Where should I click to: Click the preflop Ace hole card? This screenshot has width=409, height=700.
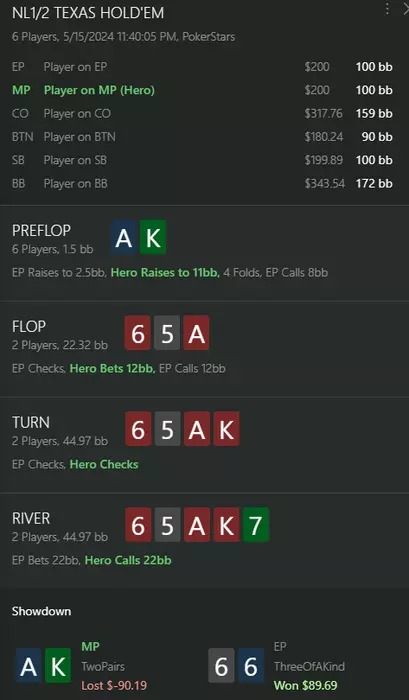click(124, 238)
